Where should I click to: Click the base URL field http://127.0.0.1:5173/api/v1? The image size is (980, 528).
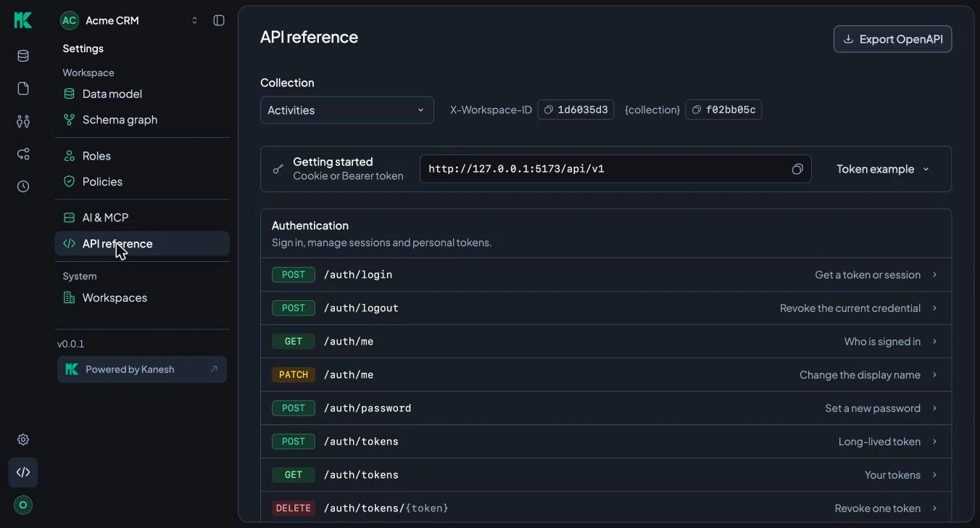(x=615, y=169)
